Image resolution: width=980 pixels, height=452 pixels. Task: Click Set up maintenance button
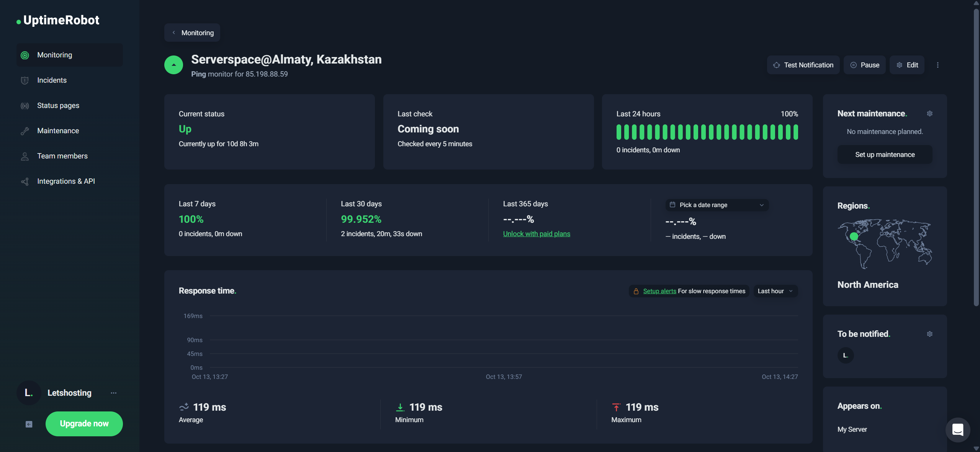coord(885,155)
